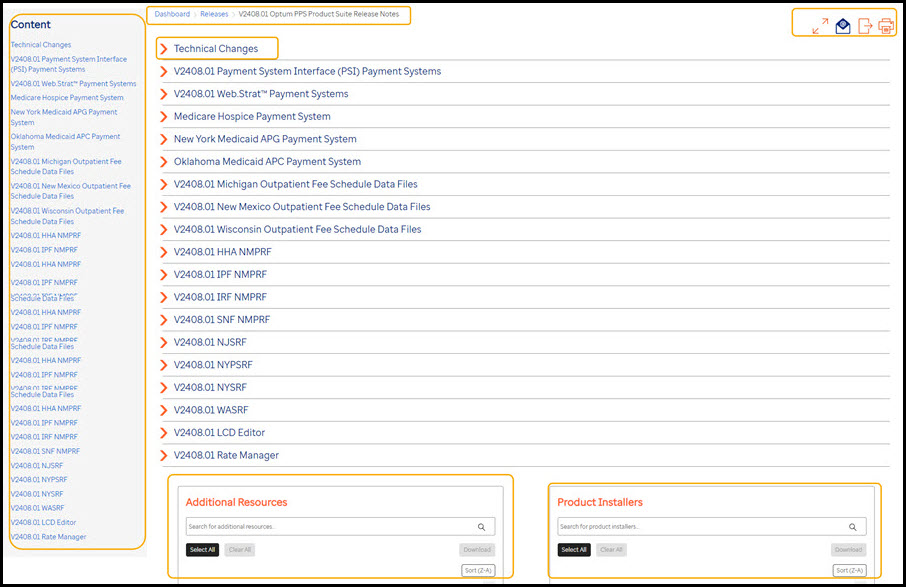Expand V2408.01 Payment System Interface (PSI) section
This screenshot has width=906, height=587.
click(x=525, y=72)
